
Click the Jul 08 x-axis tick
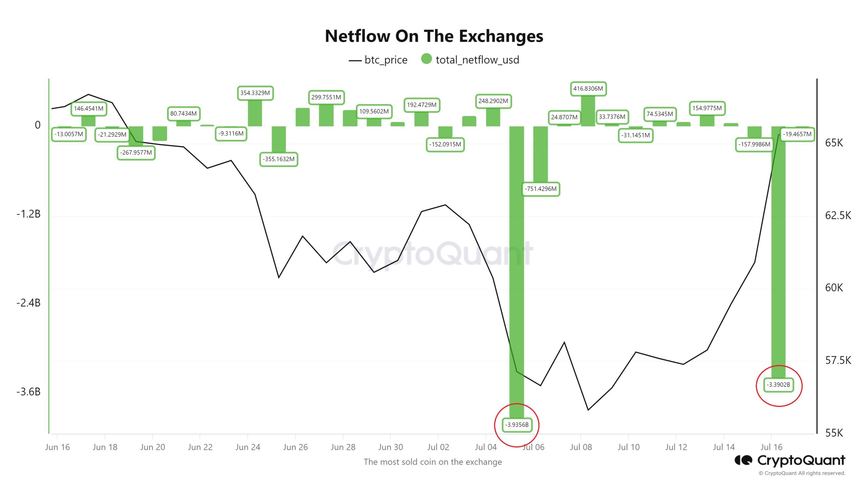581,447
